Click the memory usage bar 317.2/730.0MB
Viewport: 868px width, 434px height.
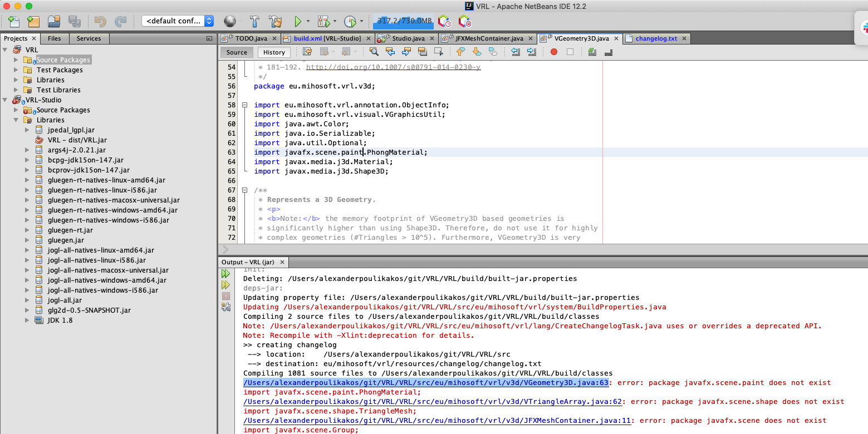[x=404, y=21]
